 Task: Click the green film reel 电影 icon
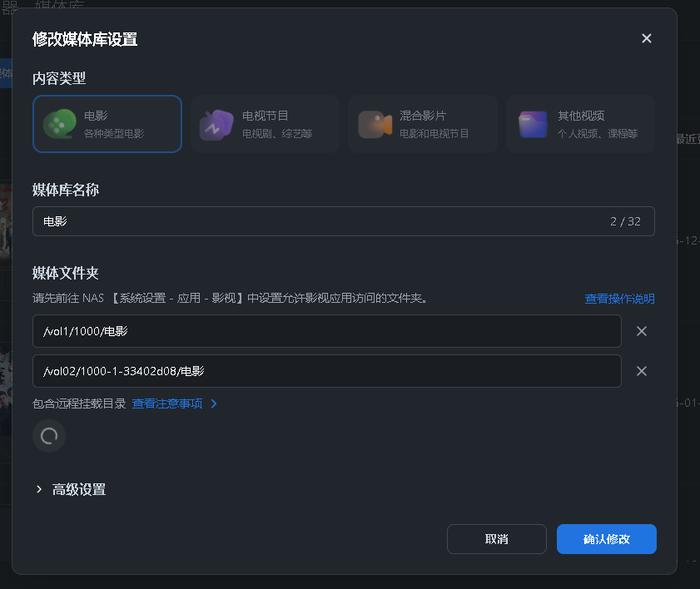pos(59,124)
